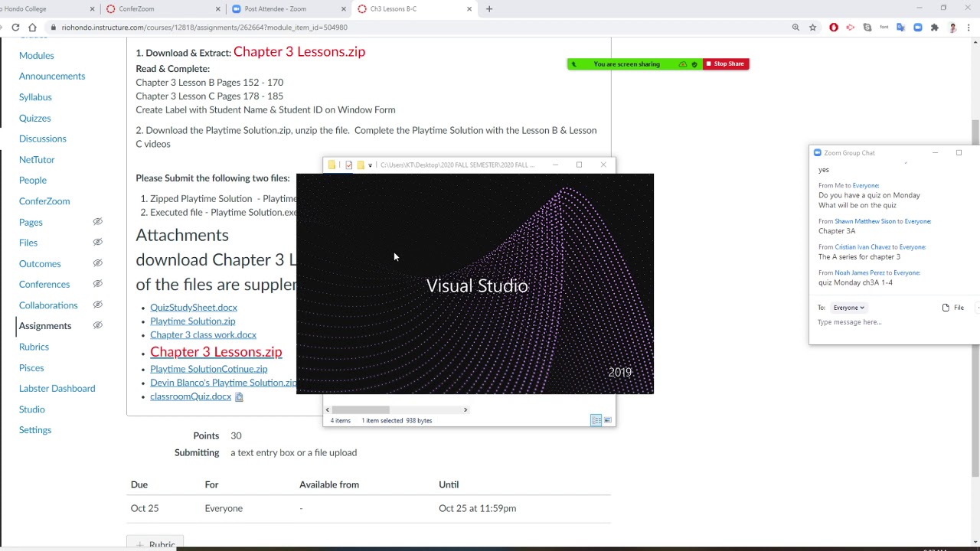Click the File icon in Zoom chat
This screenshot has width=980, height=551.
click(x=953, y=308)
